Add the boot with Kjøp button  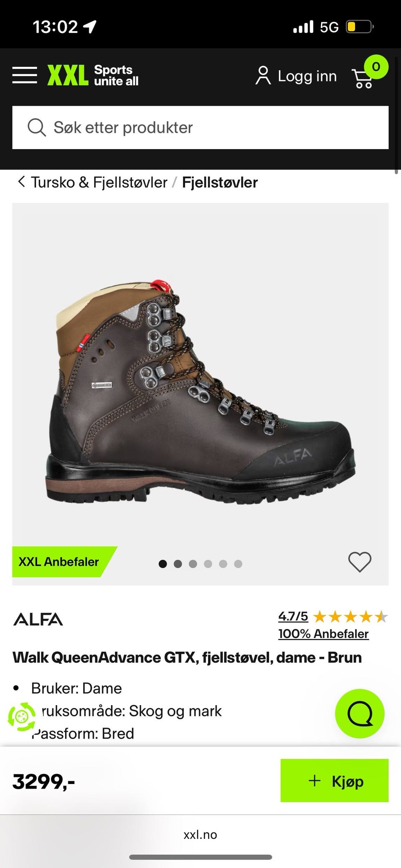[335, 780]
